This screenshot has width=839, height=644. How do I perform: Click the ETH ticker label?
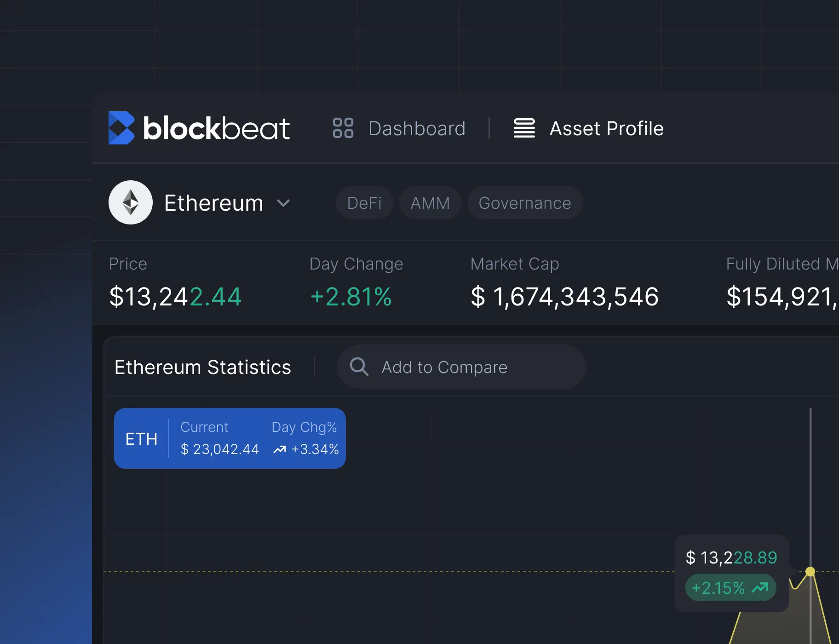141,439
